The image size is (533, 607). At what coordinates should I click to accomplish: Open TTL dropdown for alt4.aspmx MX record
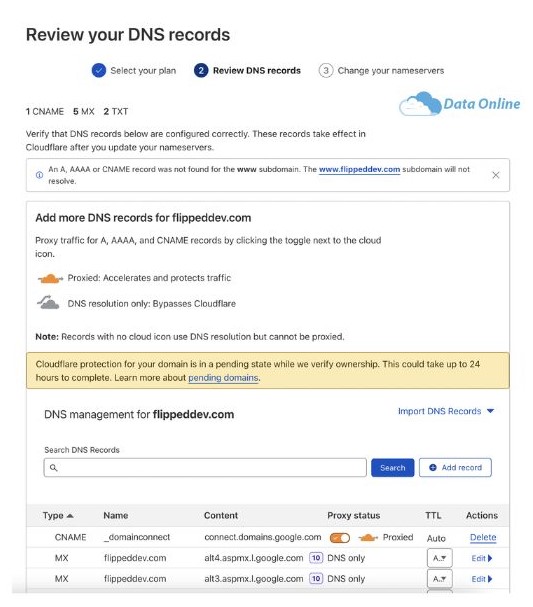[439, 558]
